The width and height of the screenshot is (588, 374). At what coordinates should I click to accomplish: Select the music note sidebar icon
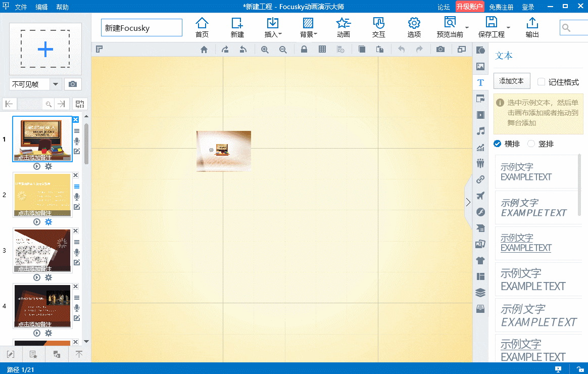[480, 131]
